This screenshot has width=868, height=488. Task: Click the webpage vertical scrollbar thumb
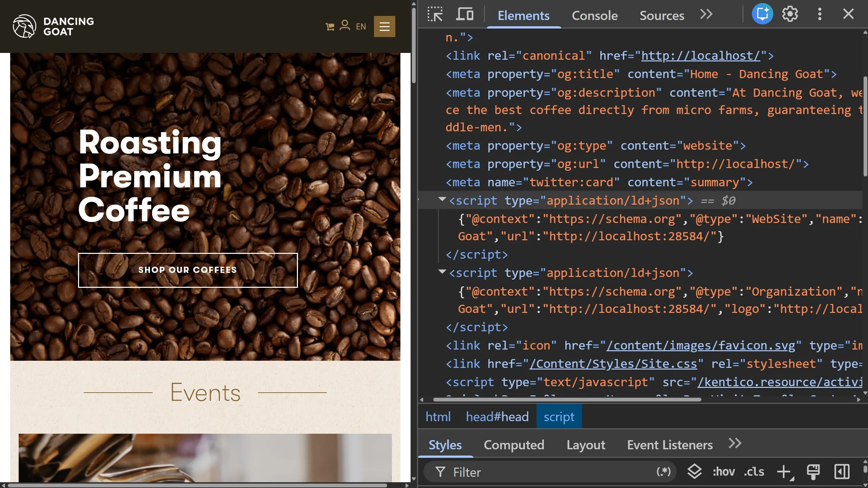tap(414, 45)
